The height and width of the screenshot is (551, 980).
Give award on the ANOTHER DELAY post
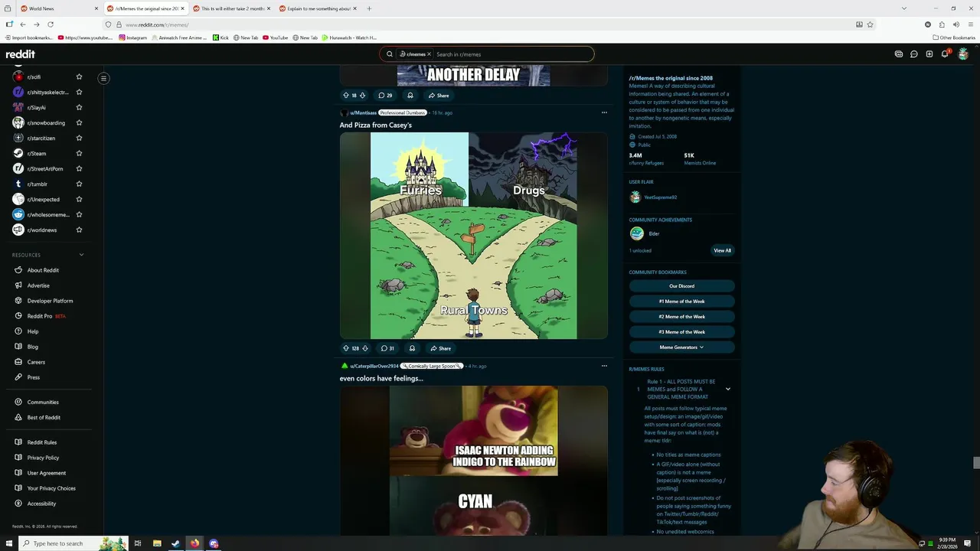(410, 96)
